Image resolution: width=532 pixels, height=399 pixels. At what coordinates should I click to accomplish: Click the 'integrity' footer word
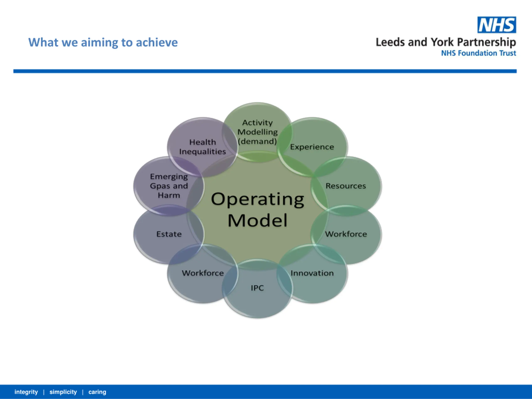(x=26, y=392)
